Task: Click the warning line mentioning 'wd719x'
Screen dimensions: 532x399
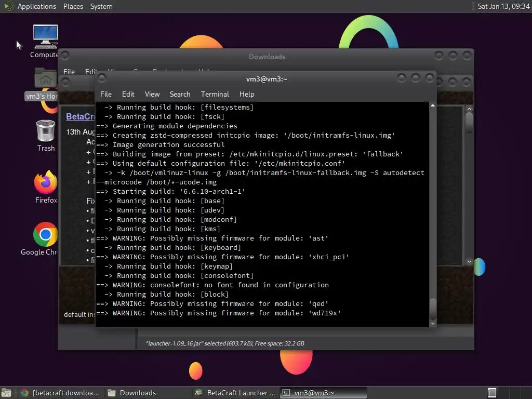Action: (x=219, y=313)
